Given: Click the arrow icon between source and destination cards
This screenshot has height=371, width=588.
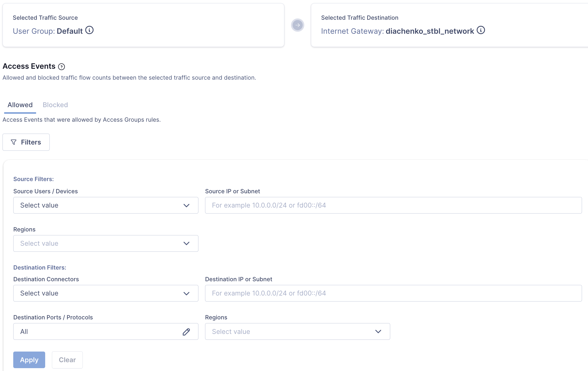Looking at the screenshot, I should (298, 25).
